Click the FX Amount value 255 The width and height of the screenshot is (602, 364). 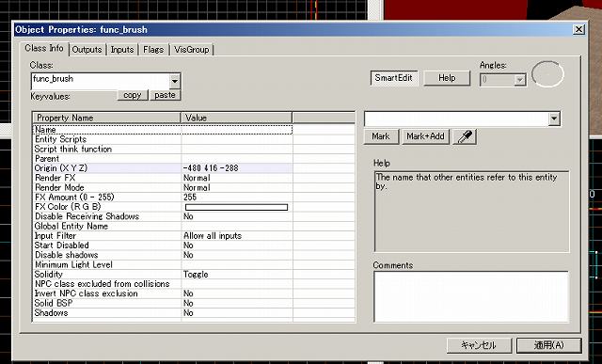pos(190,198)
